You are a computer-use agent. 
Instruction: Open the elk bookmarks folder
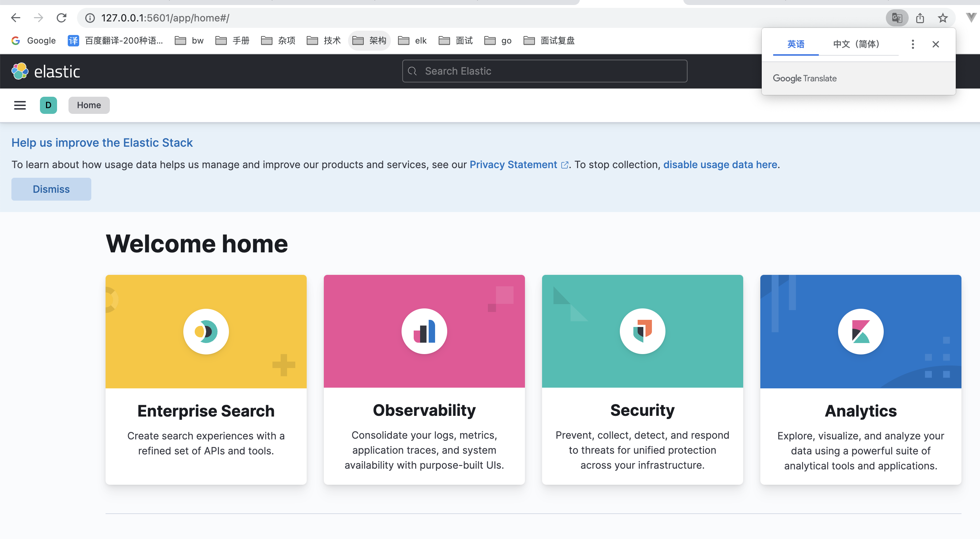412,40
